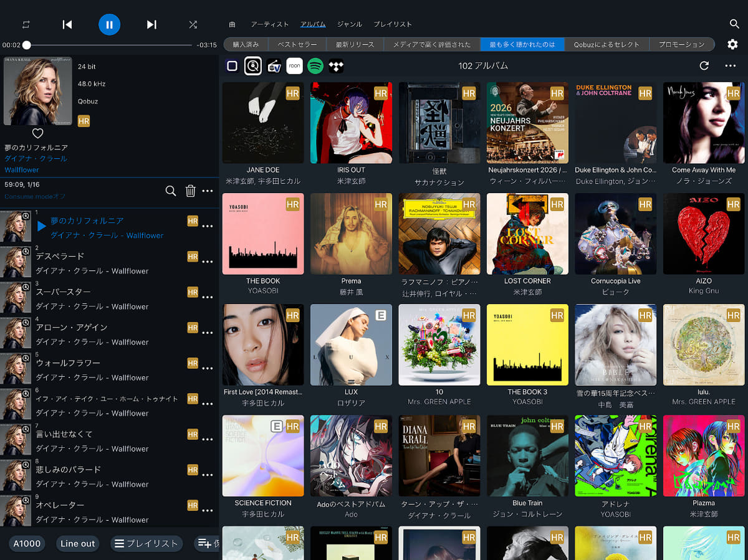Screen dimensions: 748x560
Task: Open options for track アローン・アゲイン
Action: point(208,333)
